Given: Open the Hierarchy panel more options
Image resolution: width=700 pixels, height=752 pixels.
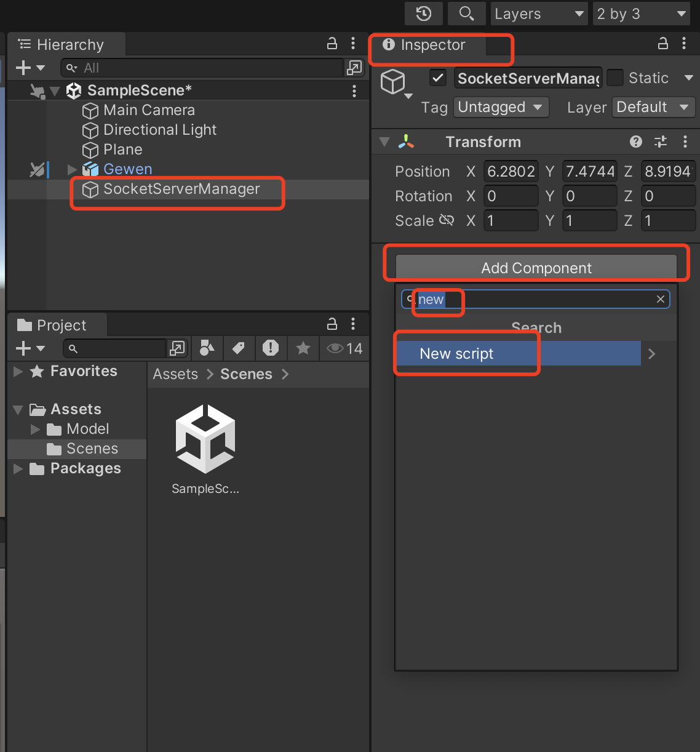Looking at the screenshot, I should 353,43.
